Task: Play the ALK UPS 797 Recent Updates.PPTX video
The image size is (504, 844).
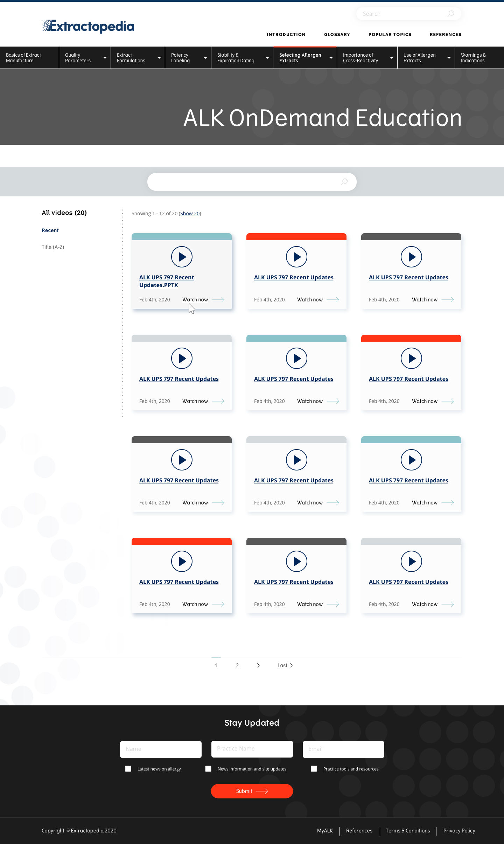Action: tap(182, 257)
